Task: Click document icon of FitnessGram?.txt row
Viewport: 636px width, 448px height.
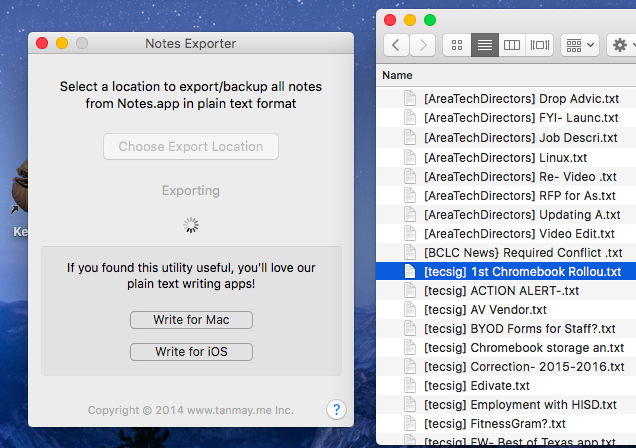Action: 410,424
